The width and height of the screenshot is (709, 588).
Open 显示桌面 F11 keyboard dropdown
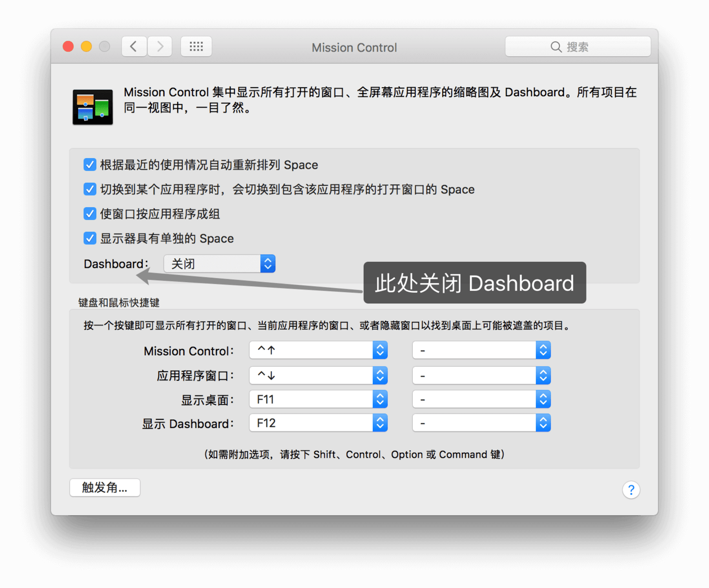point(319,399)
